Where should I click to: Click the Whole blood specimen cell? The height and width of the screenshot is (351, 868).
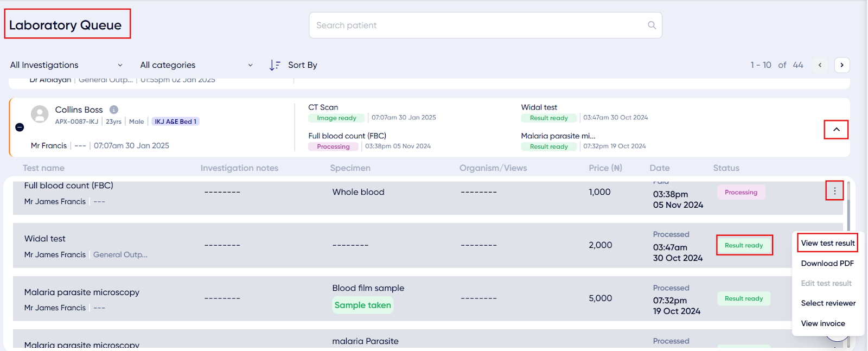pyautogui.click(x=359, y=192)
